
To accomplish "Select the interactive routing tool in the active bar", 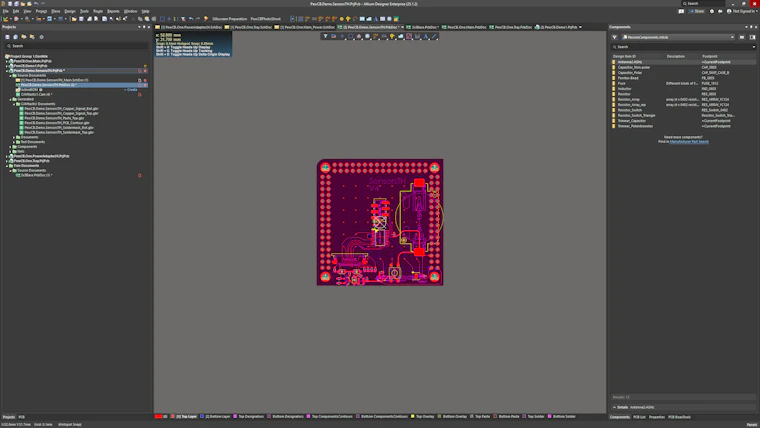I will (376, 36).
